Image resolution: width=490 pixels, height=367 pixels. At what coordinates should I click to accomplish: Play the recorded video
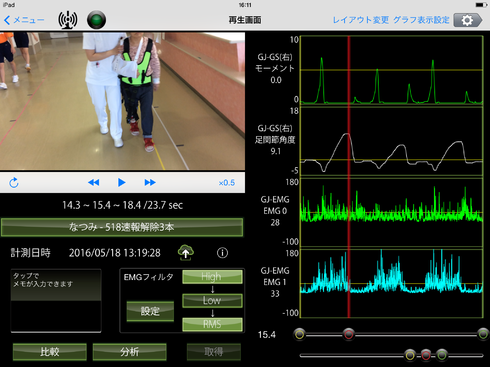click(x=122, y=182)
